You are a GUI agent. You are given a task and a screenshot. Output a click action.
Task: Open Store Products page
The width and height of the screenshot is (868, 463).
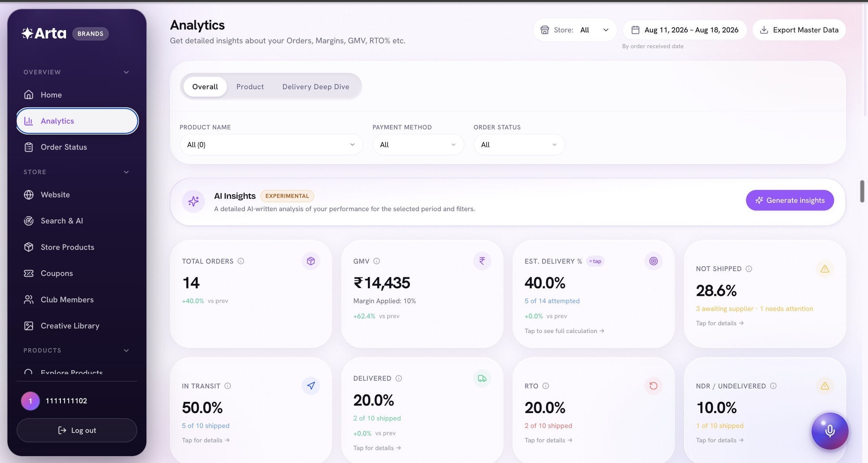click(x=77, y=247)
